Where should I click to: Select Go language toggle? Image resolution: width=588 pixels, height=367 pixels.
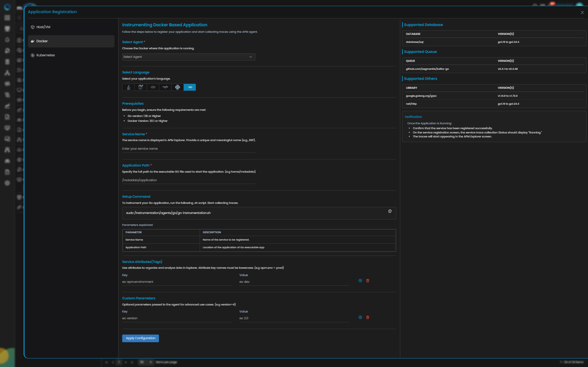[190, 87]
